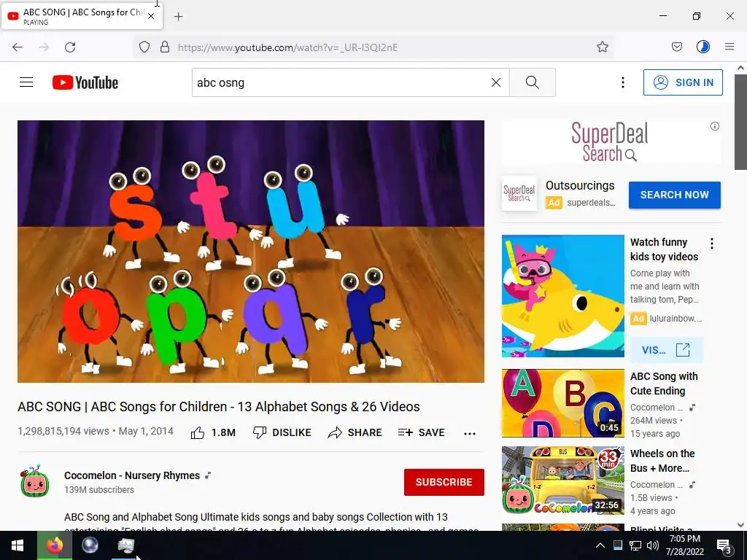Viewport: 747px width, 560px height.
Task: Open options menu for funny kids toy ad
Action: [712, 244]
